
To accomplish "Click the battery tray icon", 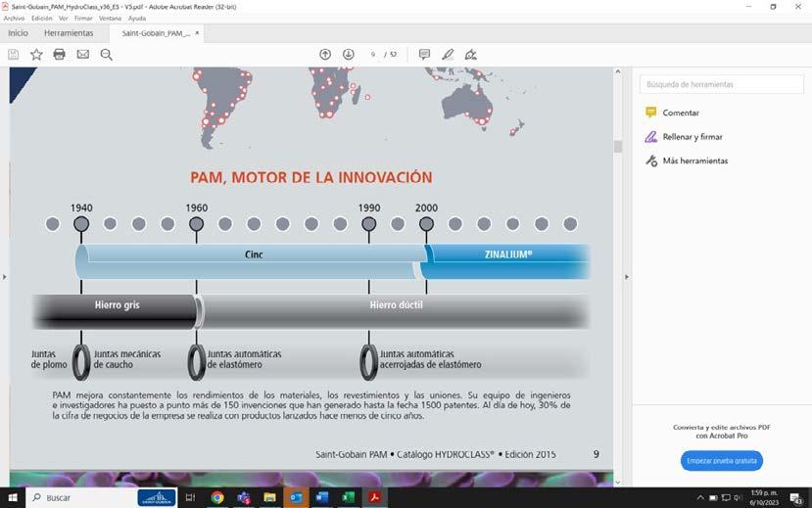I will tap(713, 497).
